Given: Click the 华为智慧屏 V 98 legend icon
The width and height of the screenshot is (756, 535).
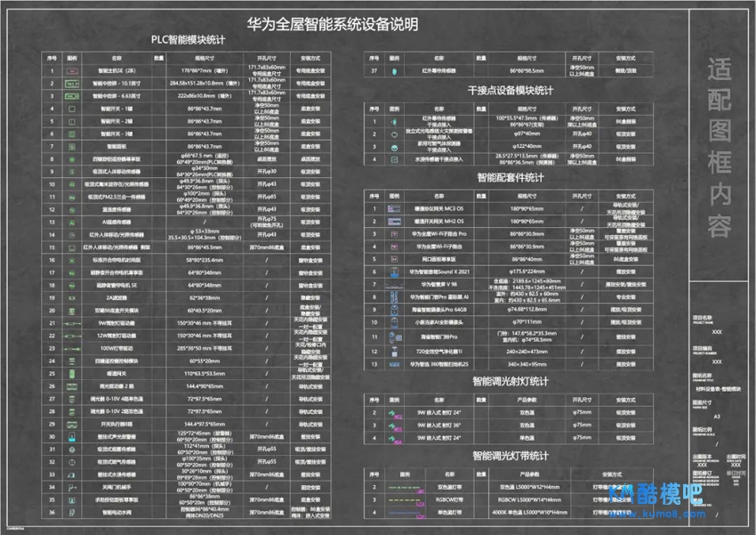Looking at the screenshot, I should click(392, 286).
